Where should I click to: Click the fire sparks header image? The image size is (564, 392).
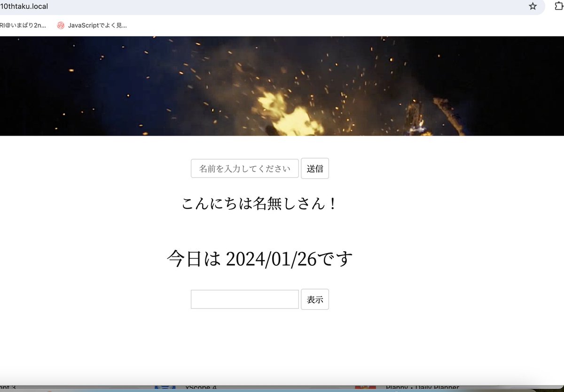click(282, 86)
